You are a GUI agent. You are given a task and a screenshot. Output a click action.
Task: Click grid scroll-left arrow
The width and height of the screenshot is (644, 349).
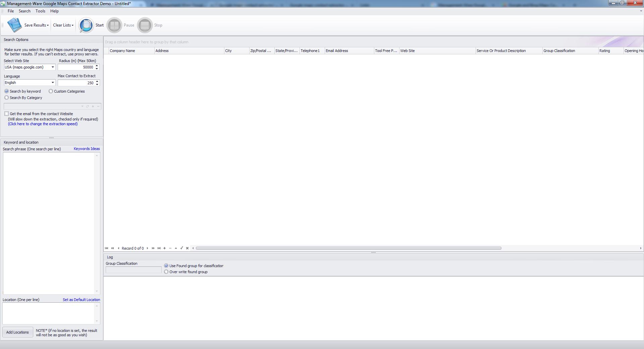tap(193, 248)
